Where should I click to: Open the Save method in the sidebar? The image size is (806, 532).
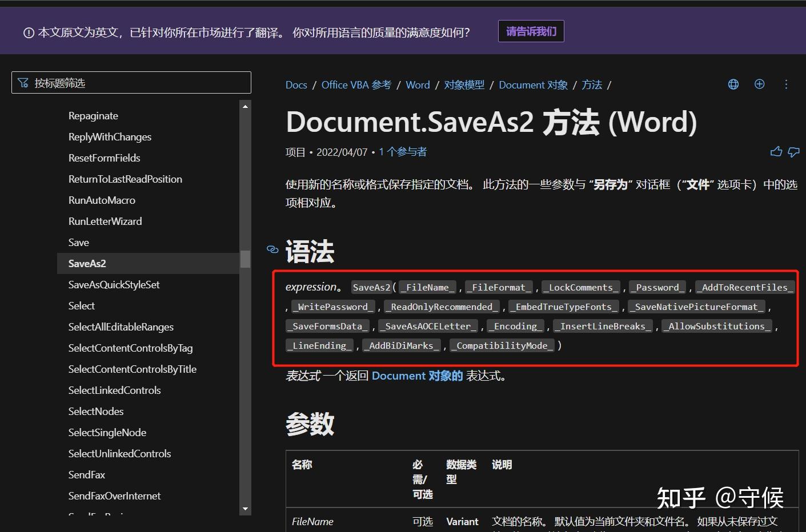(79, 243)
